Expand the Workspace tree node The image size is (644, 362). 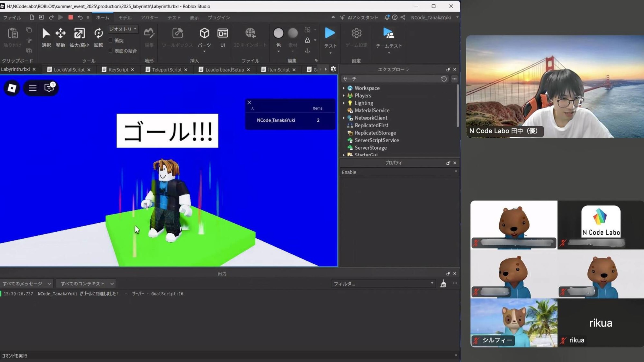(x=344, y=88)
